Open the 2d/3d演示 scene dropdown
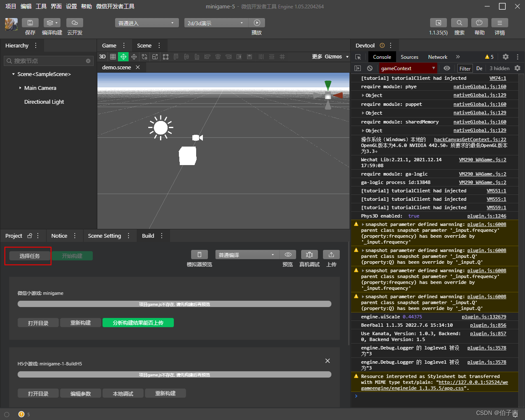525x420 pixels. coord(216,23)
